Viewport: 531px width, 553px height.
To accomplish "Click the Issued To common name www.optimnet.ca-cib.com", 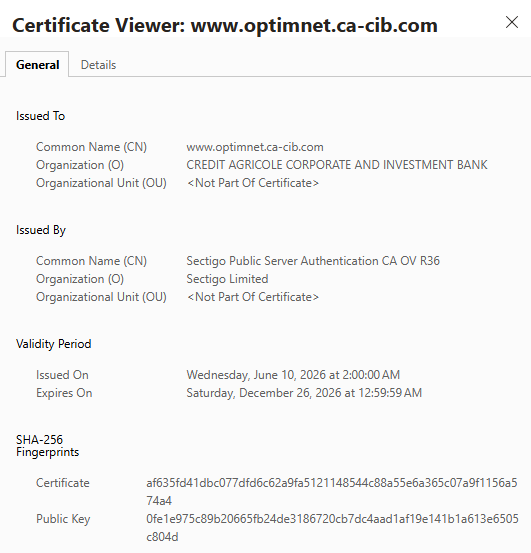I will (255, 147).
